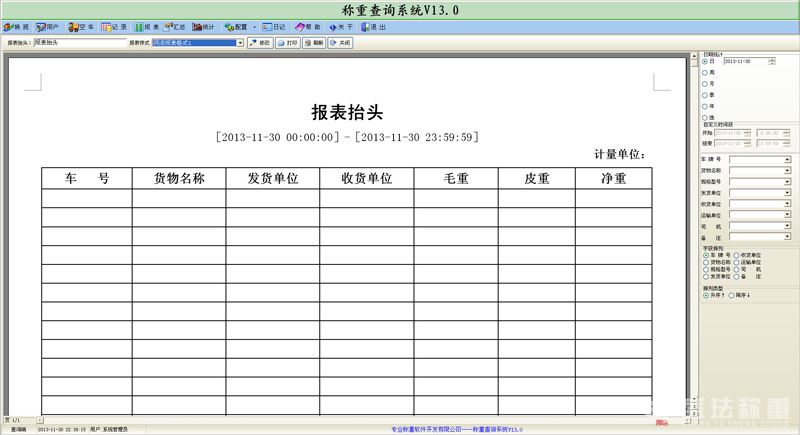Click the 打印 (Print) button
This screenshot has height=435, width=800.
point(287,43)
